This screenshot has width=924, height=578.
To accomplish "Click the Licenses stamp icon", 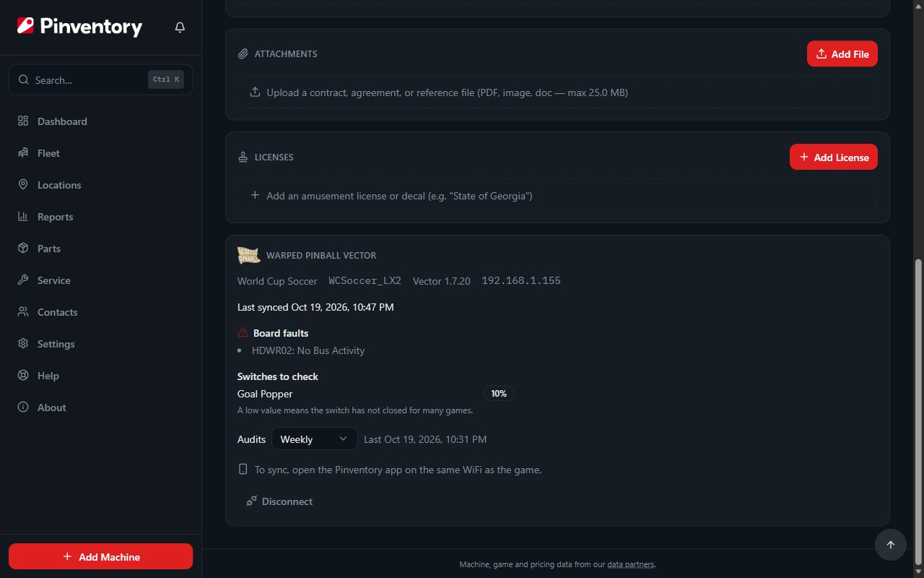I will point(243,158).
